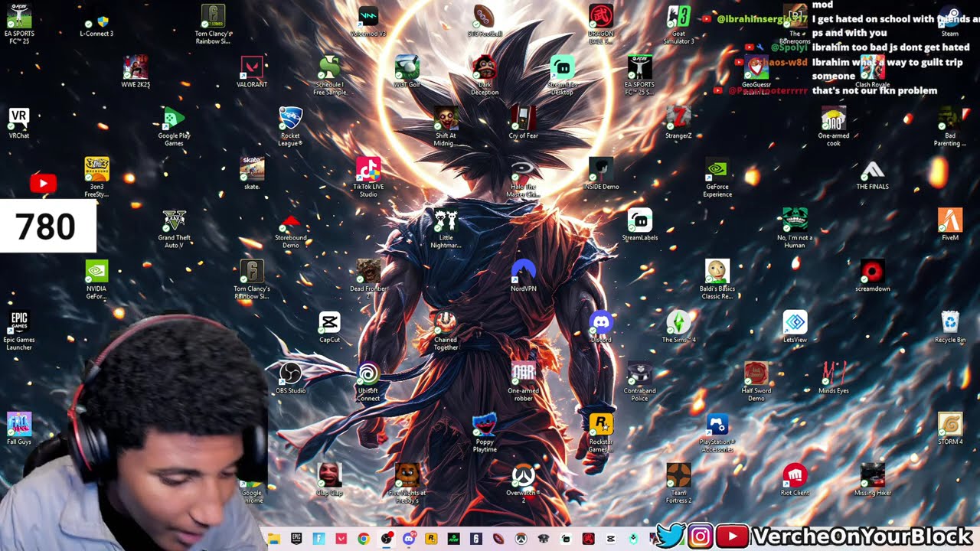Select the One-armed cook icon
Image resolution: width=980 pixels, height=551 pixels.
pos(834,126)
